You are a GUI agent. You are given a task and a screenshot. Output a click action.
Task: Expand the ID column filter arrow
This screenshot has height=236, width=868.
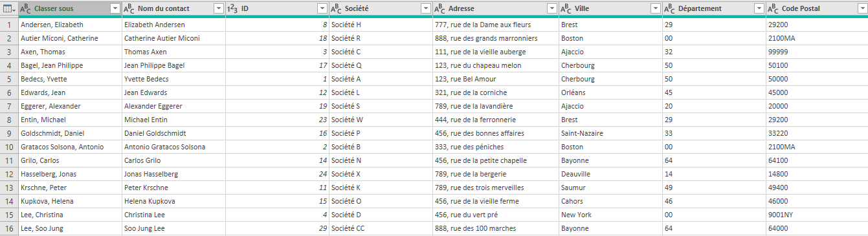[322, 9]
